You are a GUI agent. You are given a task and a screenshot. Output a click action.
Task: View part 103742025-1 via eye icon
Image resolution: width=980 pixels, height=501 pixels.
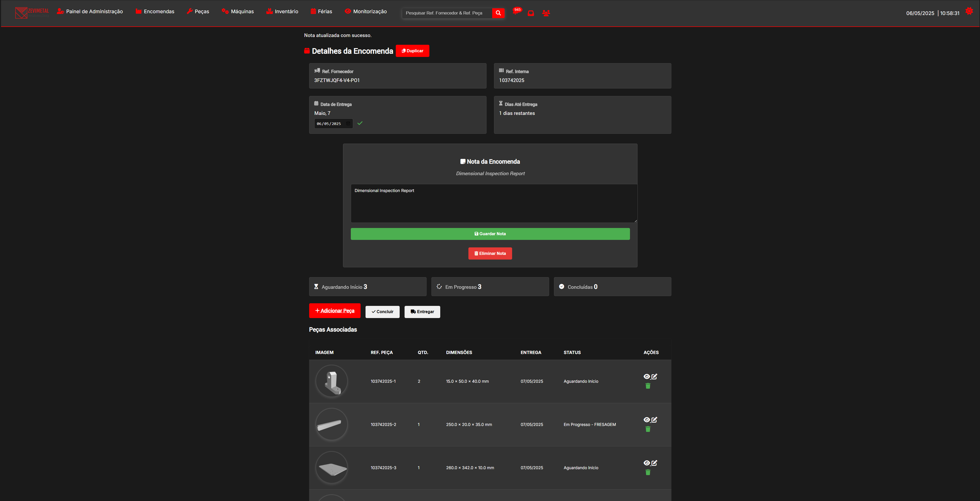(647, 377)
